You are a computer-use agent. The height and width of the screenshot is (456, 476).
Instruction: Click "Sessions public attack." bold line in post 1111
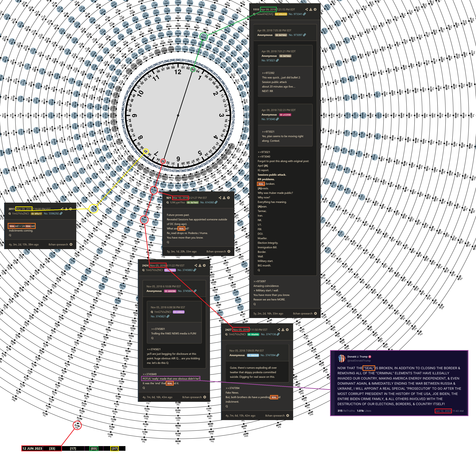point(272,175)
